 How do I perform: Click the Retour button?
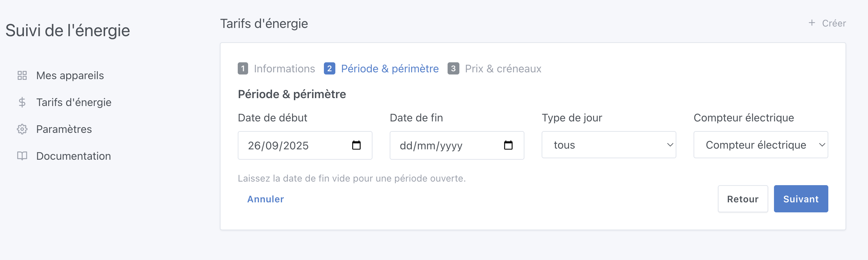[743, 199]
